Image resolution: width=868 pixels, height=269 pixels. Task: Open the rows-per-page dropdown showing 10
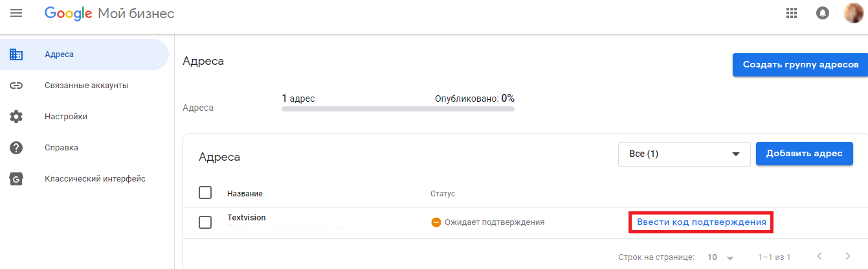tap(720, 257)
